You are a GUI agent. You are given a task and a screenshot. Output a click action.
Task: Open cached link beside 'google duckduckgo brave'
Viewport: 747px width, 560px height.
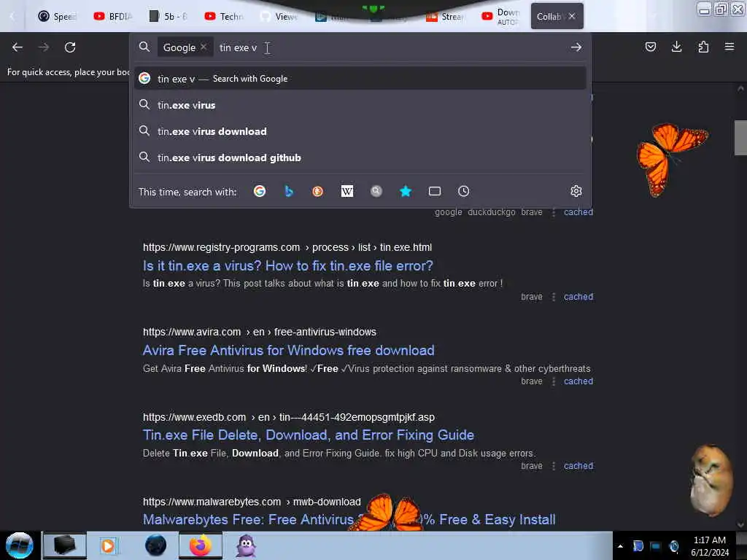tap(578, 212)
